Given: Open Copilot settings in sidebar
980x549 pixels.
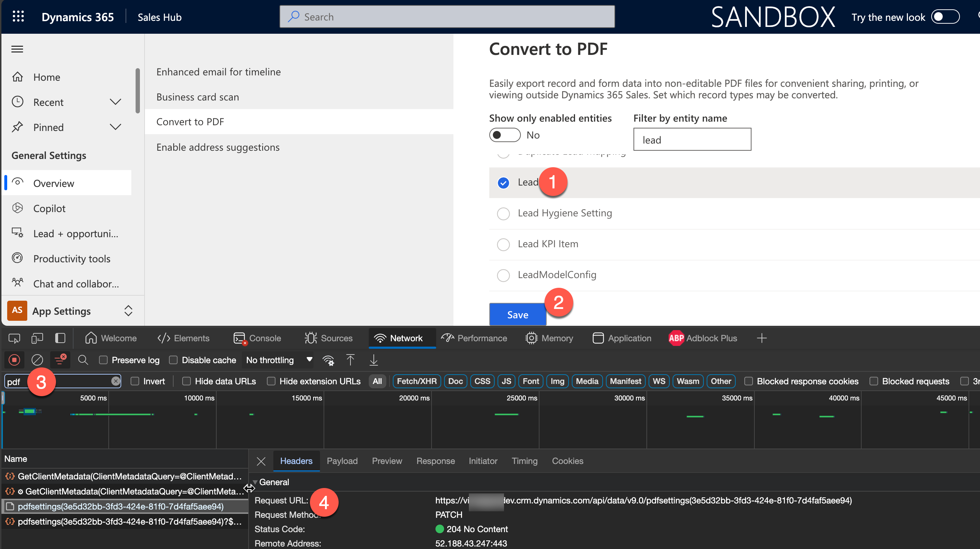Looking at the screenshot, I should [49, 208].
